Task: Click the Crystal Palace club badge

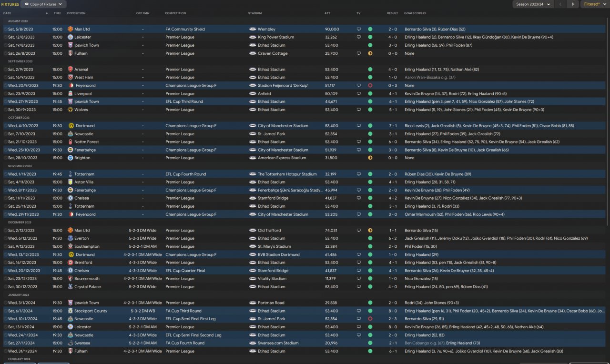Action: point(71,287)
